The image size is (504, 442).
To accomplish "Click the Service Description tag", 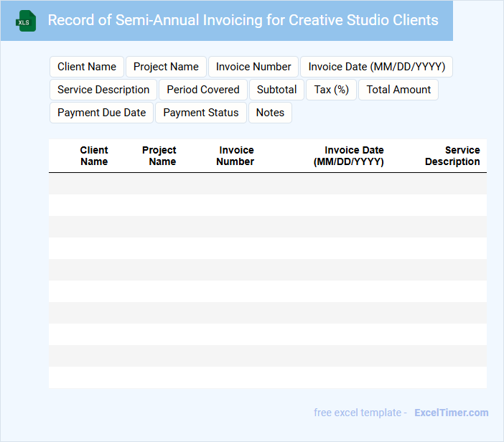I will tap(103, 90).
